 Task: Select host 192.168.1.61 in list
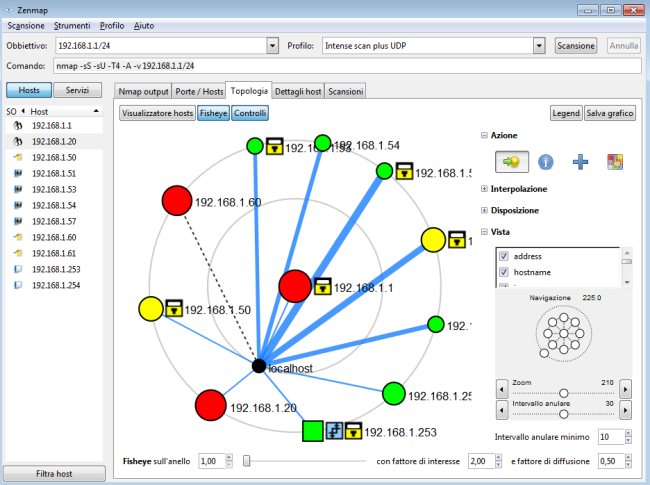(54, 253)
